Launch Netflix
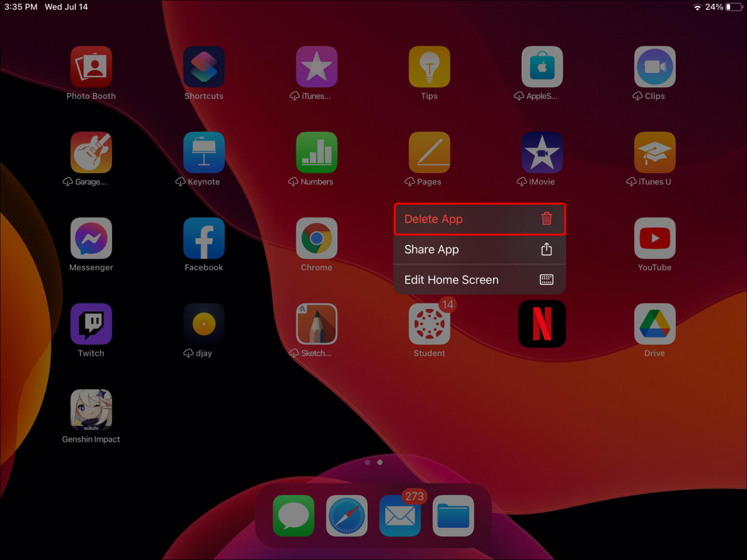The height and width of the screenshot is (560, 747). pyautogui.click(x=542, y=324)
